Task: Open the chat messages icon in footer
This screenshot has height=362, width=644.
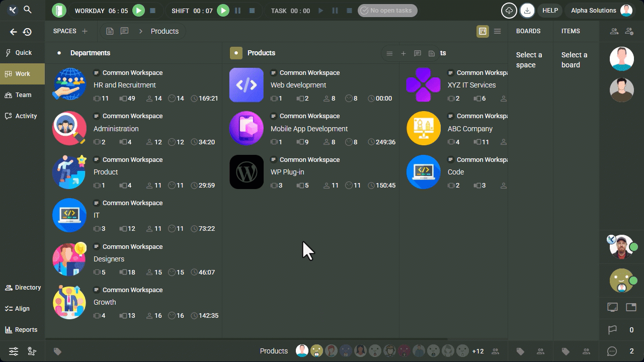Action: pos(612,351)
